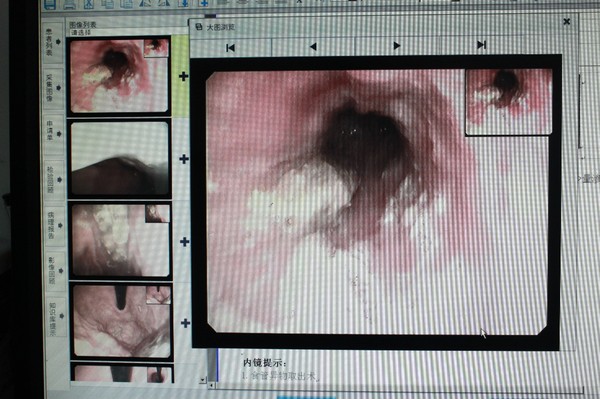Jump to last image in large view
Screen dimensions: 600x399
click(481, 45)
